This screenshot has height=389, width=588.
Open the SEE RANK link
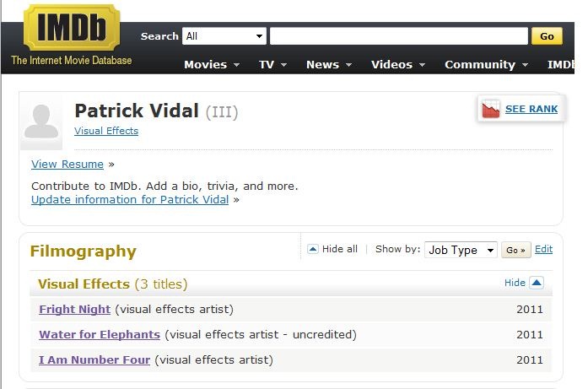(531, 109)
